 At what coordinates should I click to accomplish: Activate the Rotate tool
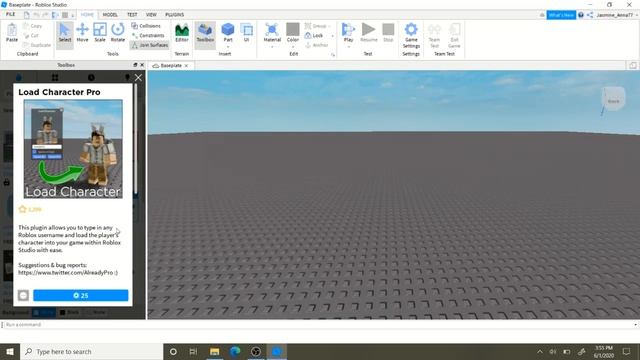tap(118, 33)
